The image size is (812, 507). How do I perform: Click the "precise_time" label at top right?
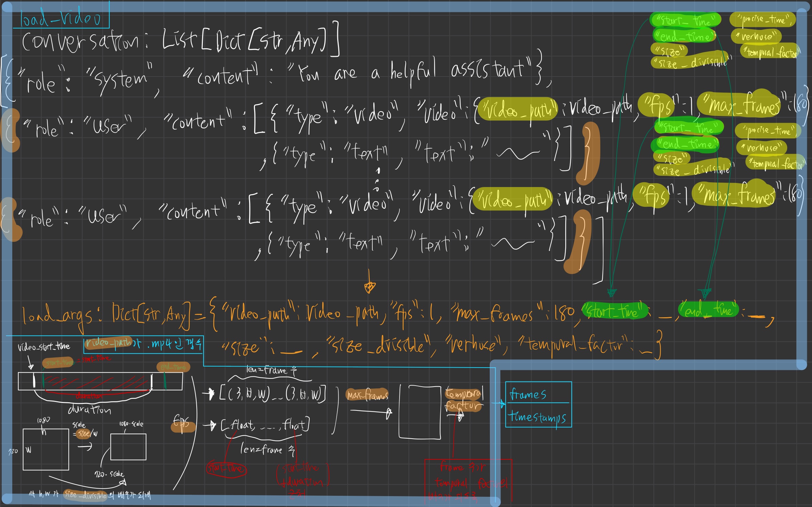coord(762,19)
